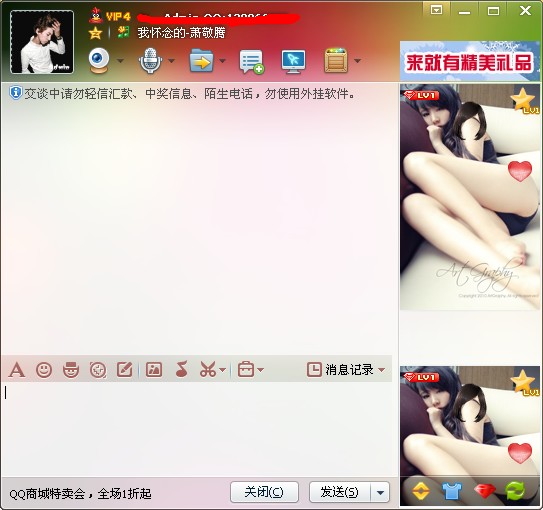543x510 pixels.
Task: Send a file using folder arrow icon
Action: pyautogui.click(x=201, y=61)
